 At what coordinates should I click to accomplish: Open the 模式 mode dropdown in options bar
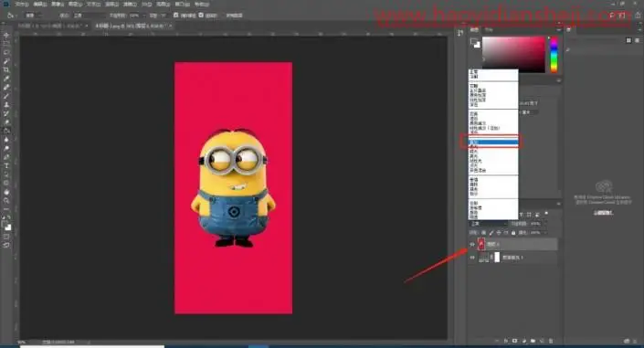[x=90, y=16]
